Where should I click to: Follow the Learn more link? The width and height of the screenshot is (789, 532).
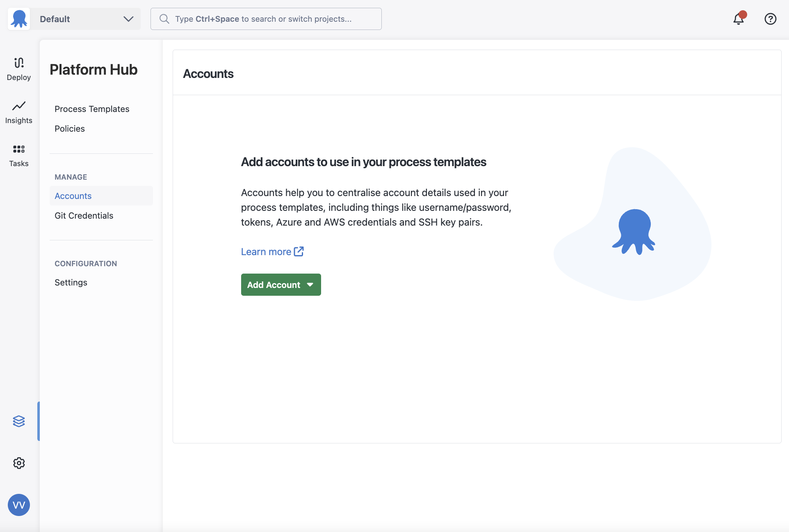click(x=266, y=252)
